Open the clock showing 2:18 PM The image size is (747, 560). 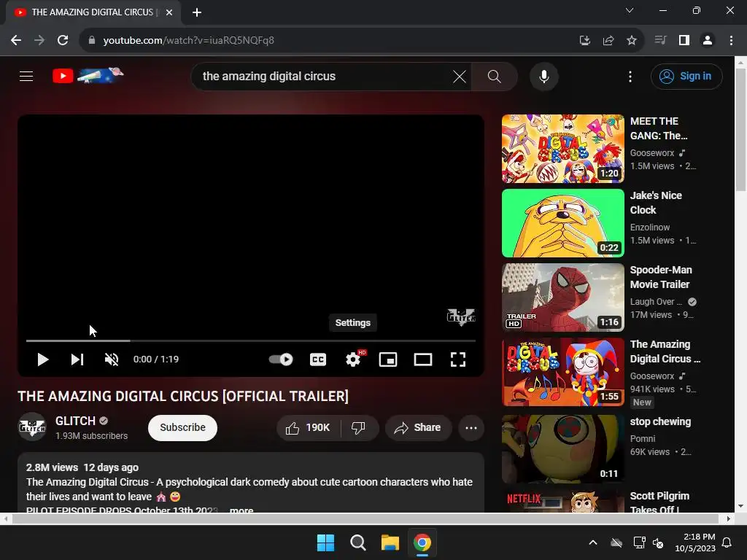695,542
